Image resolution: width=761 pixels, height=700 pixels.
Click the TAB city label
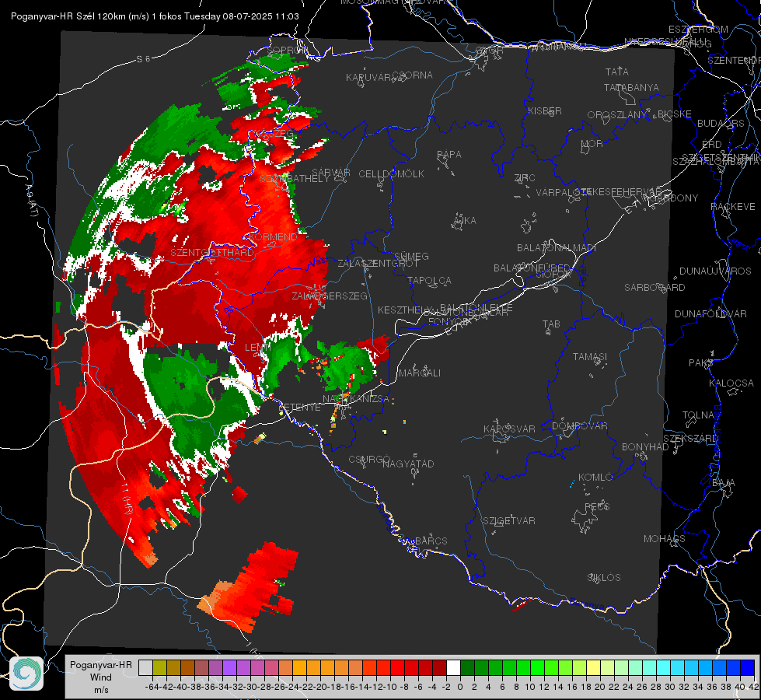click(x=551, y=324)
